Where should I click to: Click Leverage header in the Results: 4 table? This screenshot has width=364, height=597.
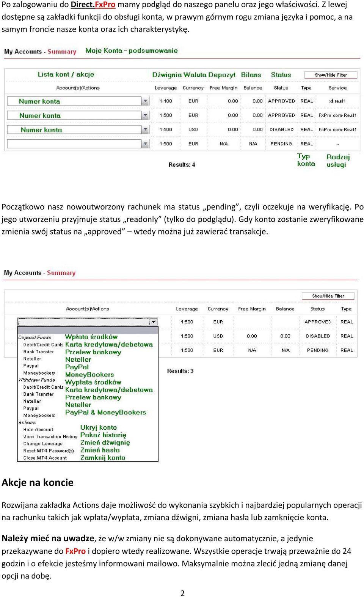[166, 88]
